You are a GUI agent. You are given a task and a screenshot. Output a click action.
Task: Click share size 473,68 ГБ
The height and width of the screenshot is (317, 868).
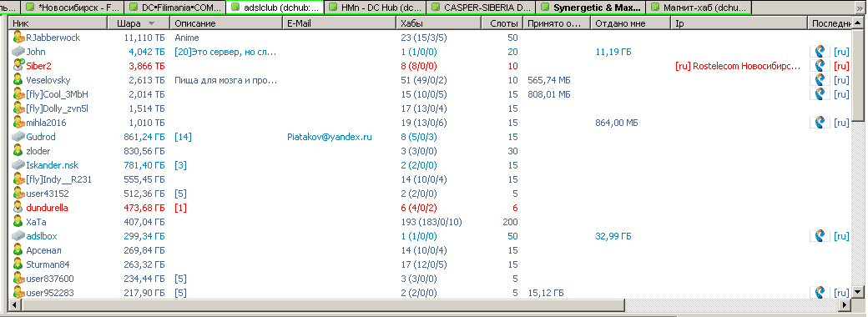(143, 208)
